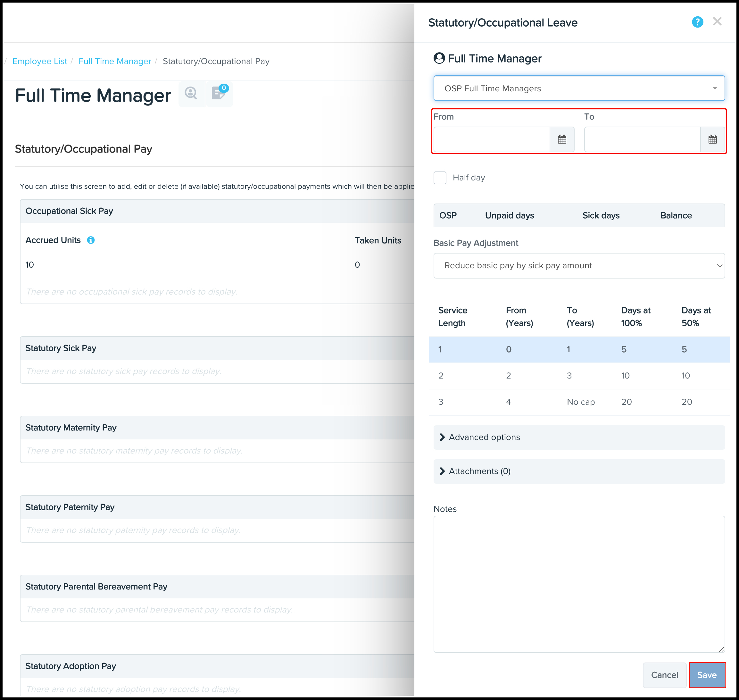Click the employee profile search icon
The width and height of the screenshot is (739, 700).
tap(191, 94)
